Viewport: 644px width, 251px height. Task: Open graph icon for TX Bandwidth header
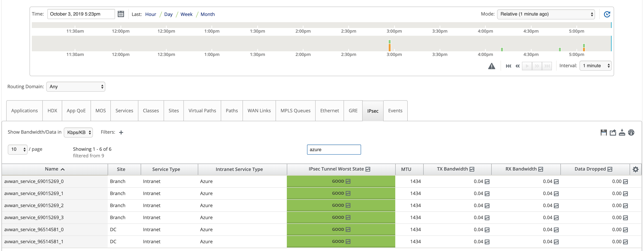472,169
